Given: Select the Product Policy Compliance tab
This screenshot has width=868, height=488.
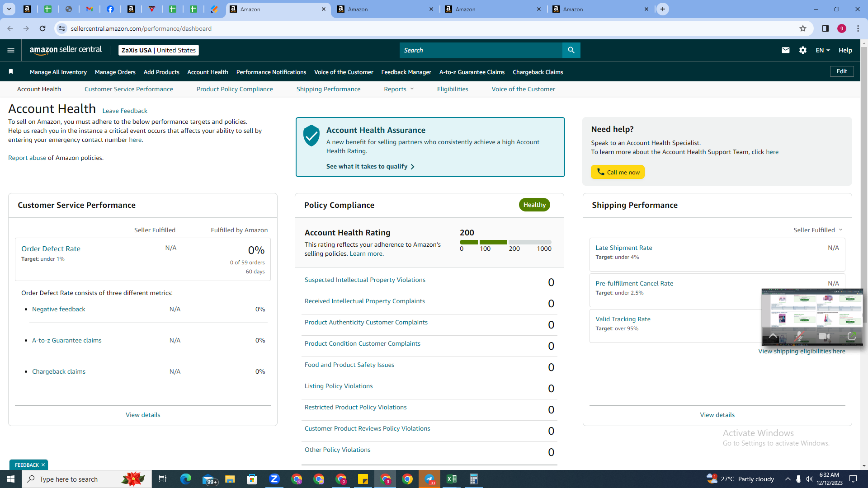Looking at the screenshot, I should (235, 89).
